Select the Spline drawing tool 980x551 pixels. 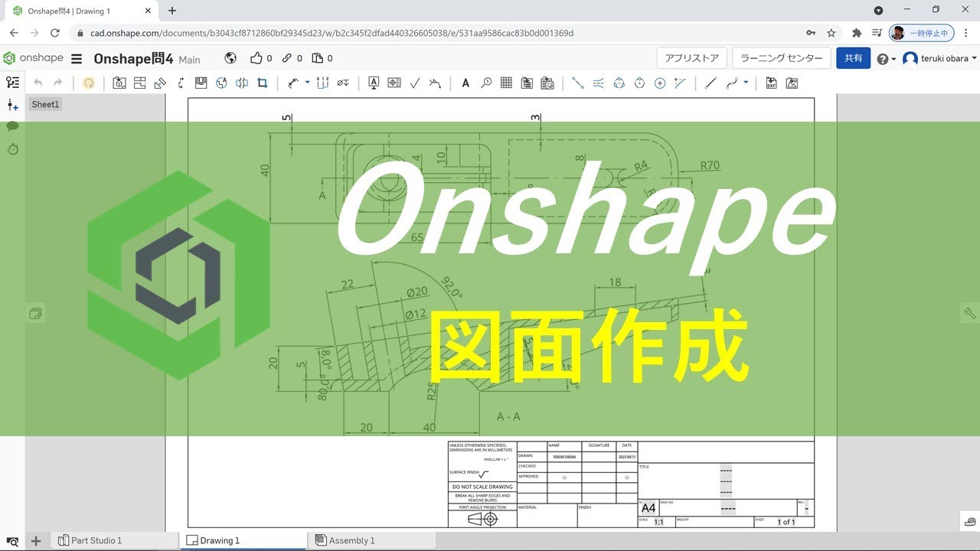point(732,83)
